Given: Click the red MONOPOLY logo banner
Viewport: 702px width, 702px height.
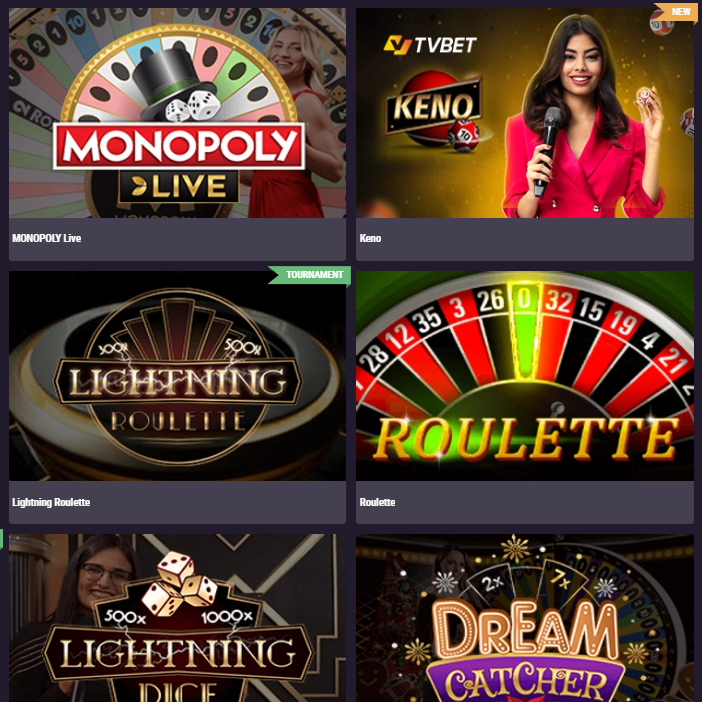Looking at the screenshot, I should (179, 146).
